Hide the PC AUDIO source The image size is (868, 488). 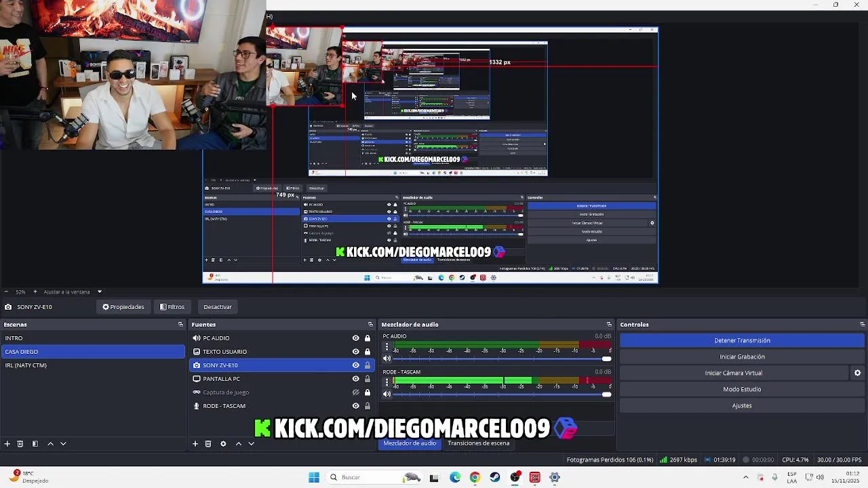(355, 338)
